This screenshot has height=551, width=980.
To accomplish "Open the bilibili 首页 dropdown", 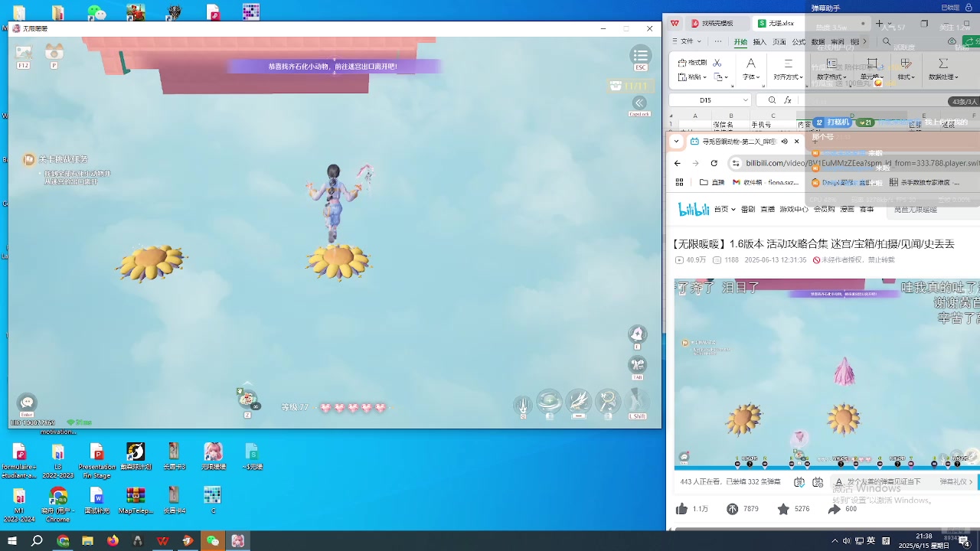I will tap(724, 209).
